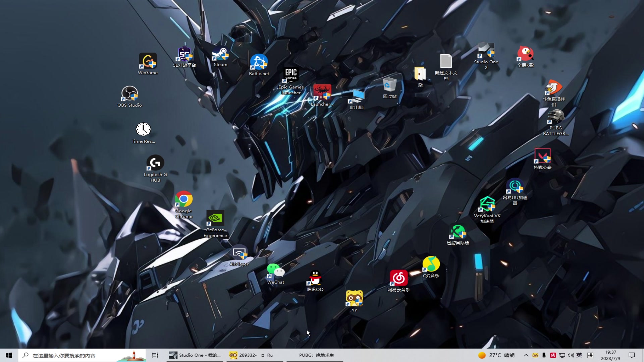Select the 此电脑 computer icon
644x362 pixels.
[356, 99]
